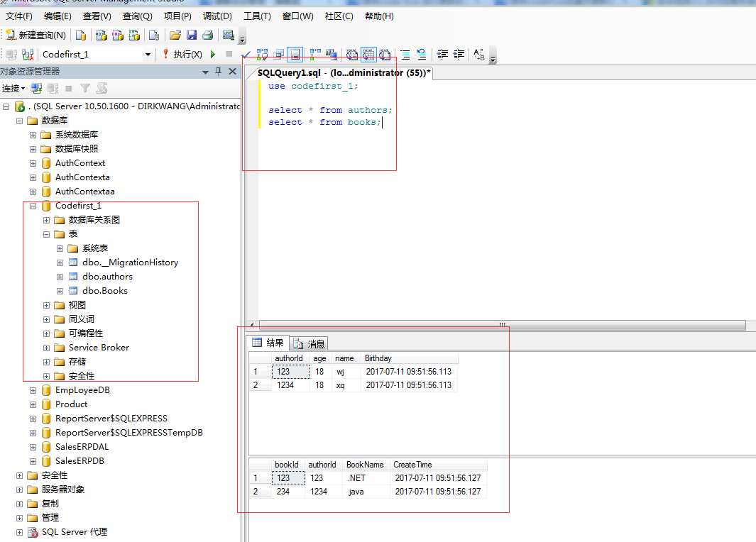Expand the dbo.__MigrationHistory table node
756x542 pixels.
(x=60, y=262)
